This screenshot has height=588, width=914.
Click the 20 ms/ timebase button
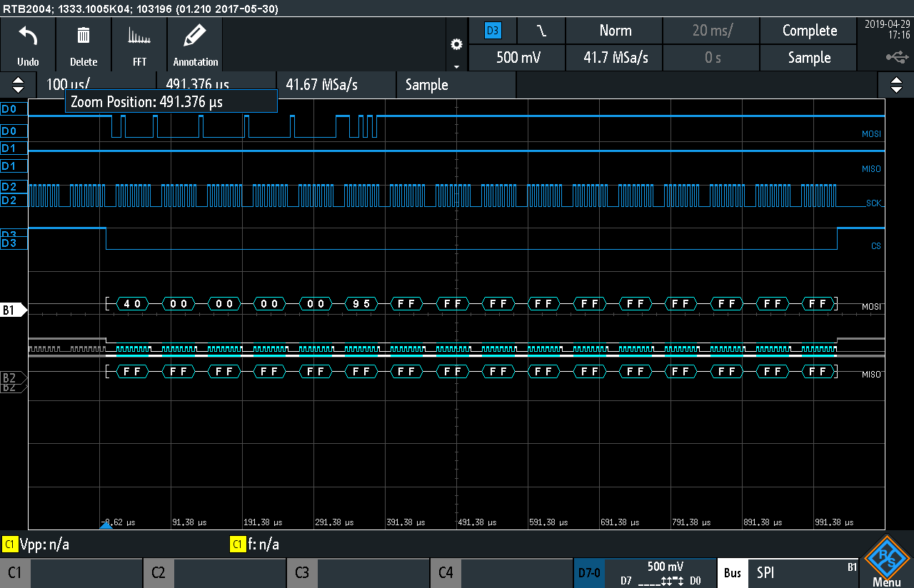[x=712, y=31]
